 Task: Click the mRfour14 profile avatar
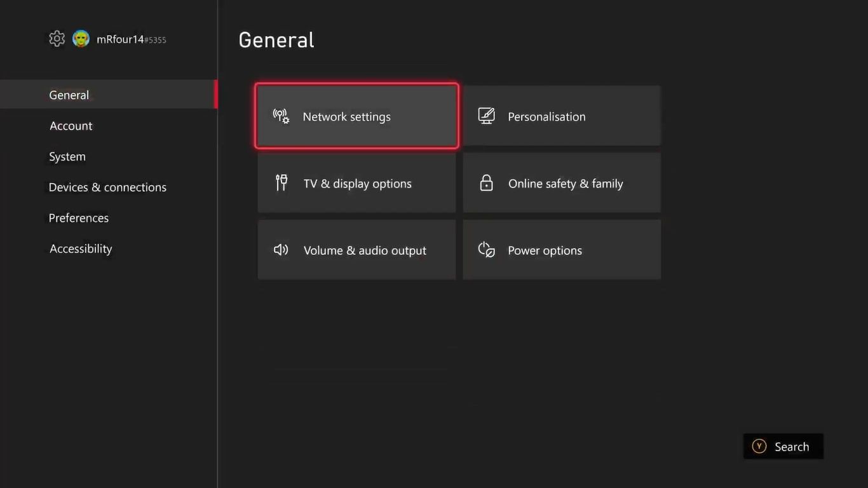pyautogui.click(x=81, y=38)
